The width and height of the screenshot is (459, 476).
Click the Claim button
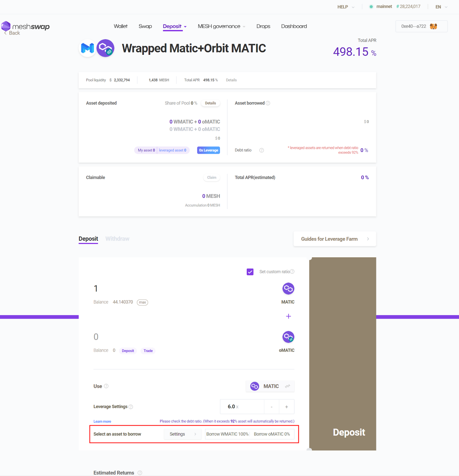[212, 177]
